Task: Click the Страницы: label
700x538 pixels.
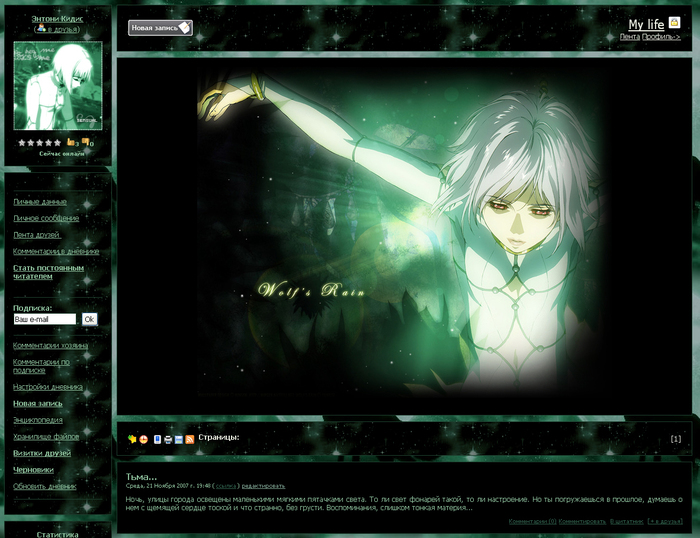Action: coord(219,437)
